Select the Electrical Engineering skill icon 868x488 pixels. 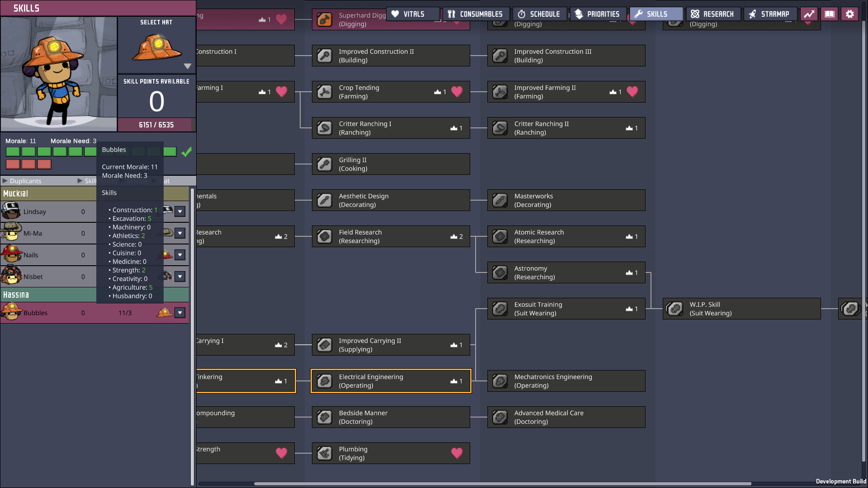(325, 381)
